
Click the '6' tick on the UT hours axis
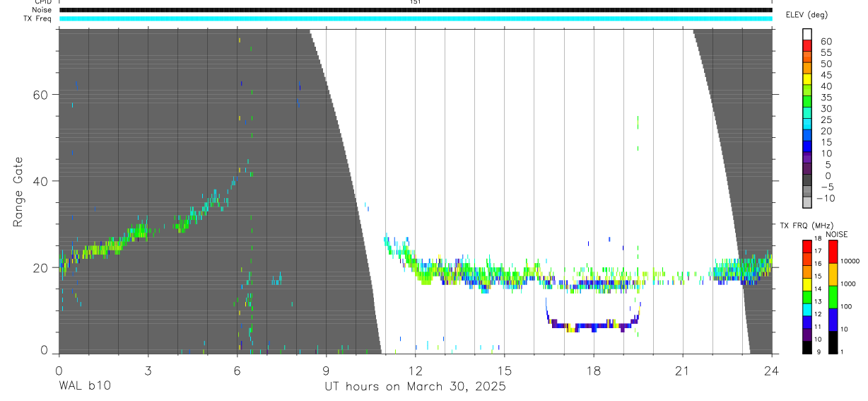pyautogui.click(x=237, y=370)
